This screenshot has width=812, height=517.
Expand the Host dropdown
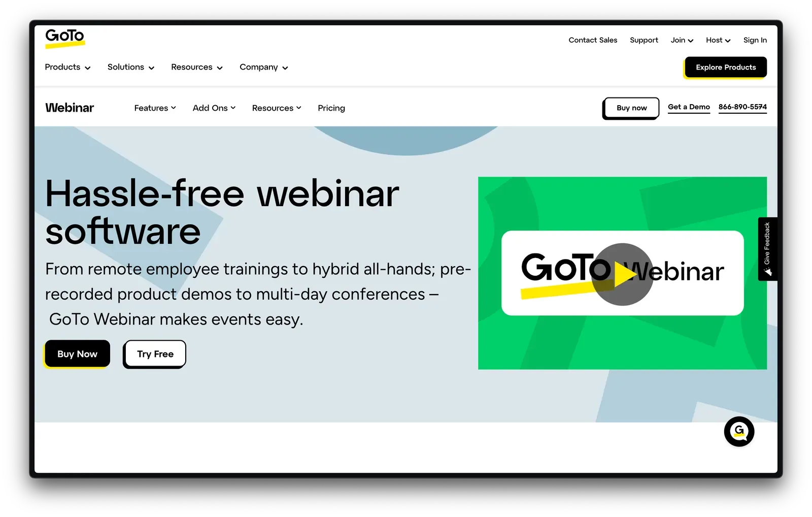(718, 40)
